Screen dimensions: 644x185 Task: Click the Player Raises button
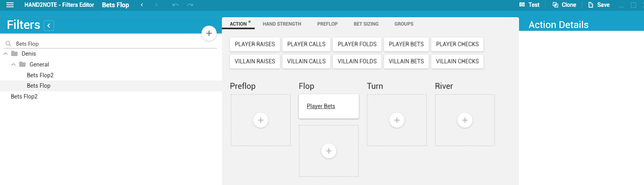click(255, 44)
